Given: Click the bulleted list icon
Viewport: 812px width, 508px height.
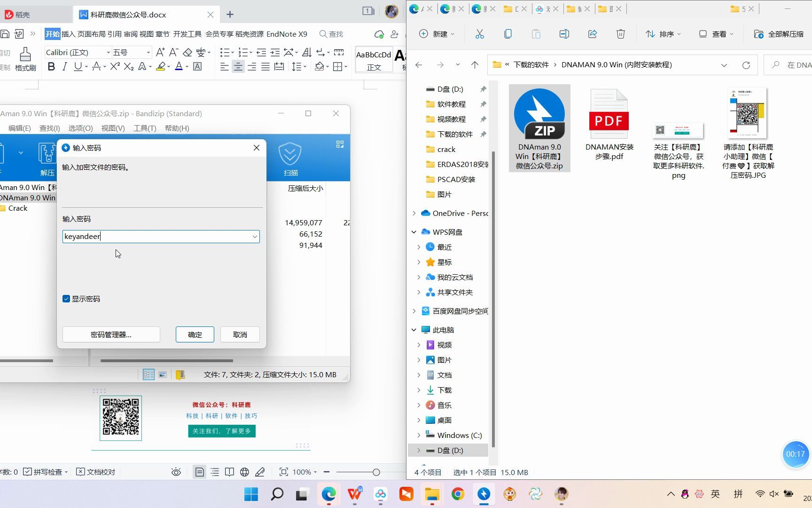Looking at the screenshot, I should pos(225,52).
